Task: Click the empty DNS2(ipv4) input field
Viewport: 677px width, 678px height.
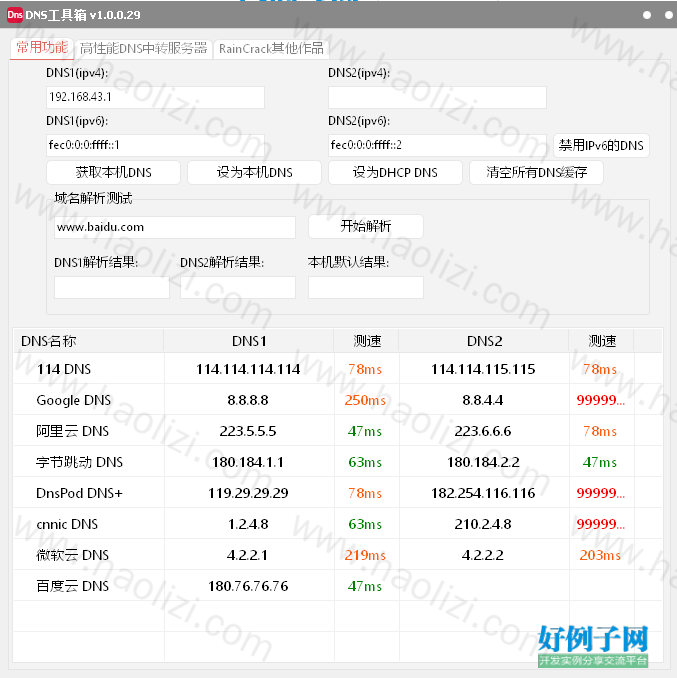Action: click(x=437, y=97)
